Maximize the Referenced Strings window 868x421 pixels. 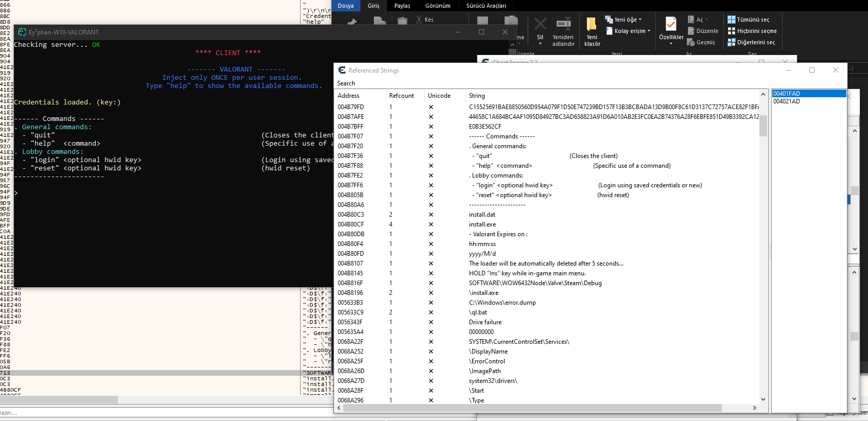(x=812, y=70)
